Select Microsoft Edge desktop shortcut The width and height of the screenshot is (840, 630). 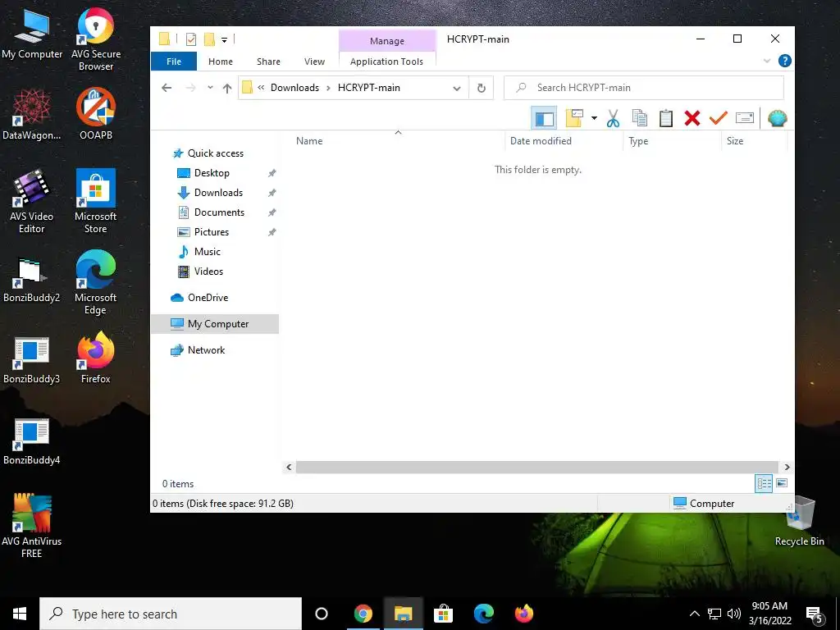coord(96,282)
